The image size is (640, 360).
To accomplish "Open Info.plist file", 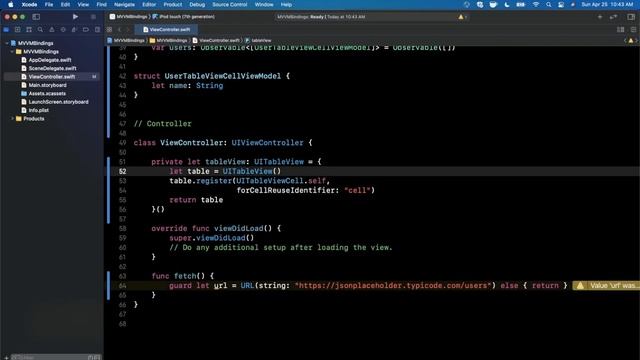I will pos(38,110).
